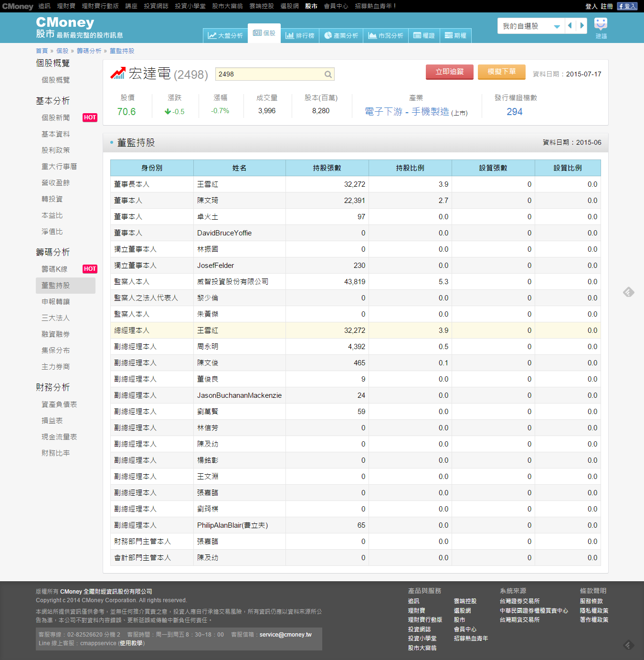Click the 登入 link at top right
Image resolution: width=644 pixels, height=660 pixels.
pyautogui.click(x=591, y=6)
